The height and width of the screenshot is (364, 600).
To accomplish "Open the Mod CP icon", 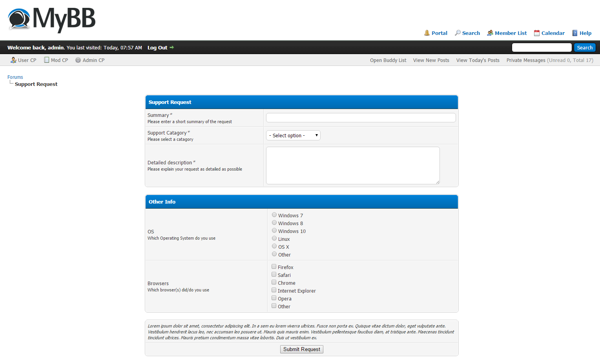I will coord(47,60).
